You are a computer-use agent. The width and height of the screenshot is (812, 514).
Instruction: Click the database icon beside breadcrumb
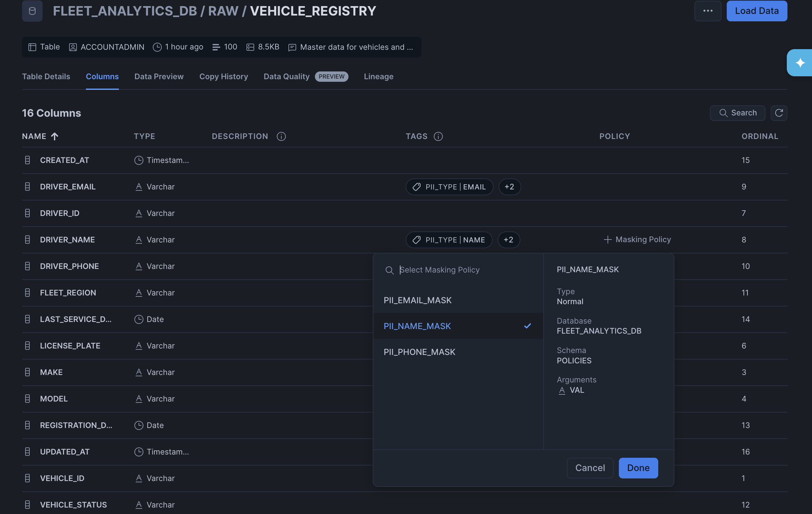(32, 11)
